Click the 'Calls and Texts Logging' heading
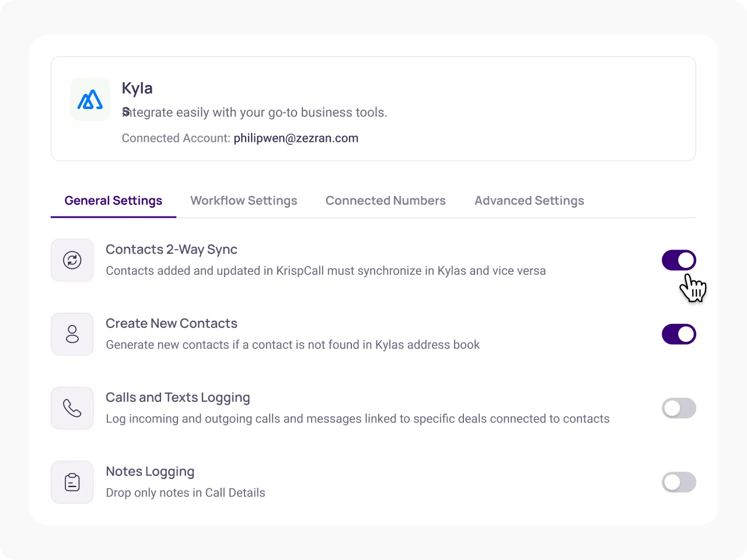Screen dimensions: 747x560 [178, 398]
